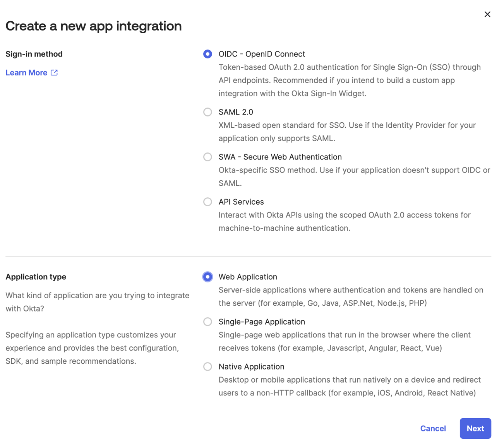Click the "Create a new app integration" heading

[x=93, y=26]
